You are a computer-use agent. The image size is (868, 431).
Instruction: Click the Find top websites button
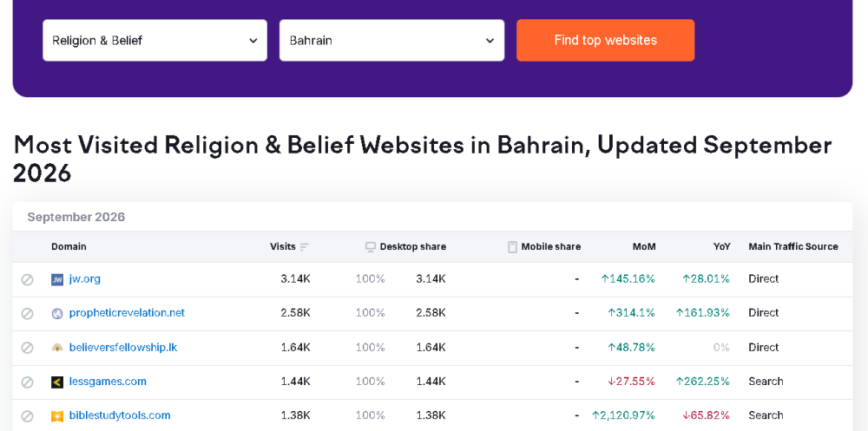[x=606, y=41]
